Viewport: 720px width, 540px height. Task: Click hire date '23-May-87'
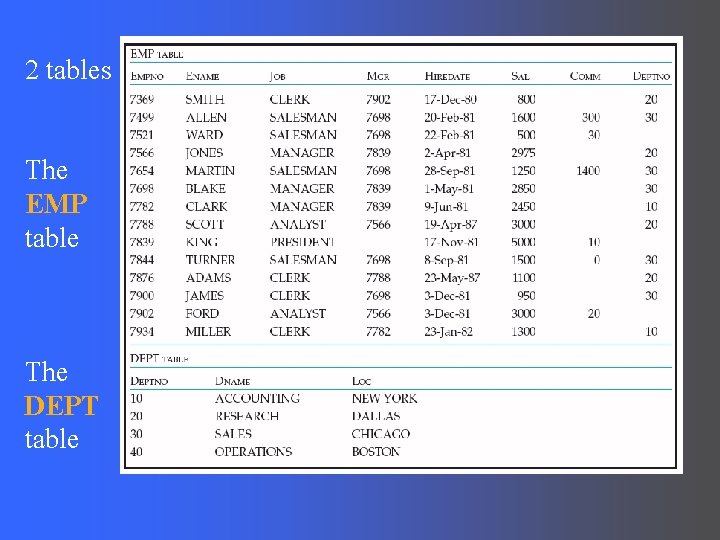coord(452,278)
